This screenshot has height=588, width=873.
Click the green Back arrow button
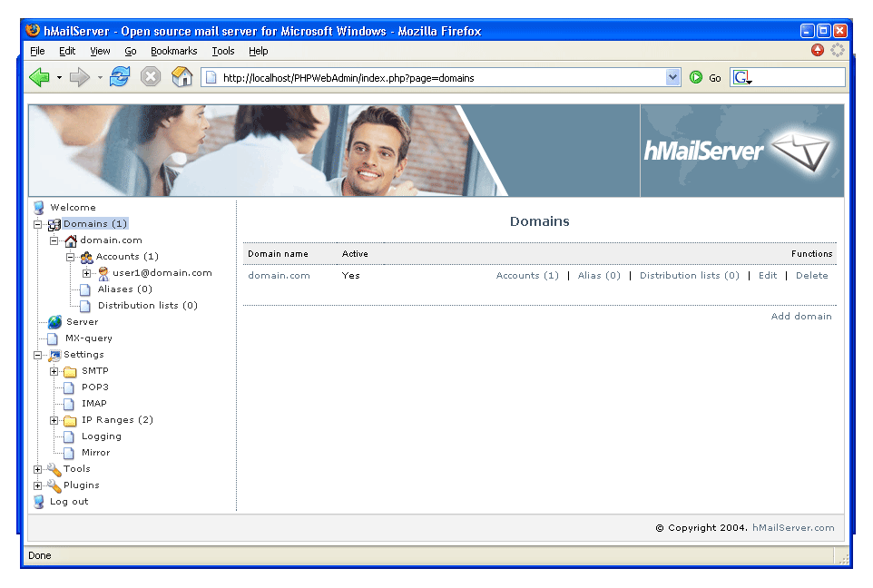(x=40, y=77)
